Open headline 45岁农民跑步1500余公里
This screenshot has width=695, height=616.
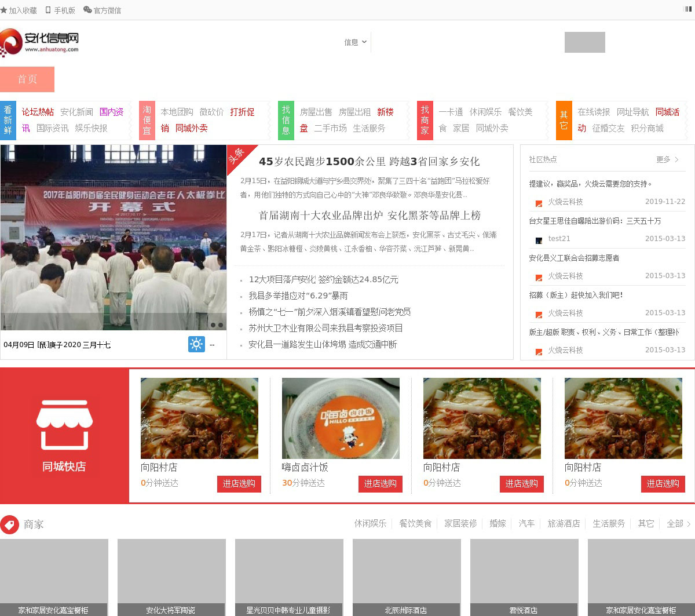pyautogui.click(x=370, y=162)
